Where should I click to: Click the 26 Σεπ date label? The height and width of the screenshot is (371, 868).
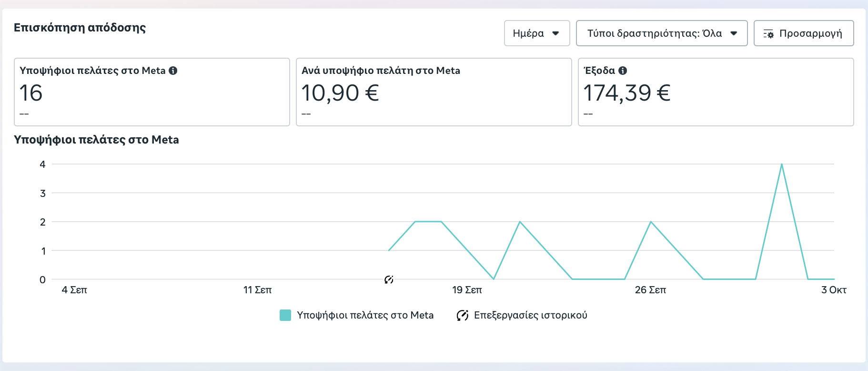(x=650, y=290)
